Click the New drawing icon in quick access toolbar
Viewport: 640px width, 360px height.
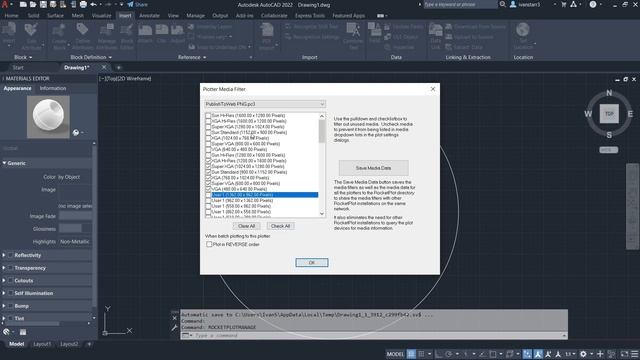tap(23, 4)
